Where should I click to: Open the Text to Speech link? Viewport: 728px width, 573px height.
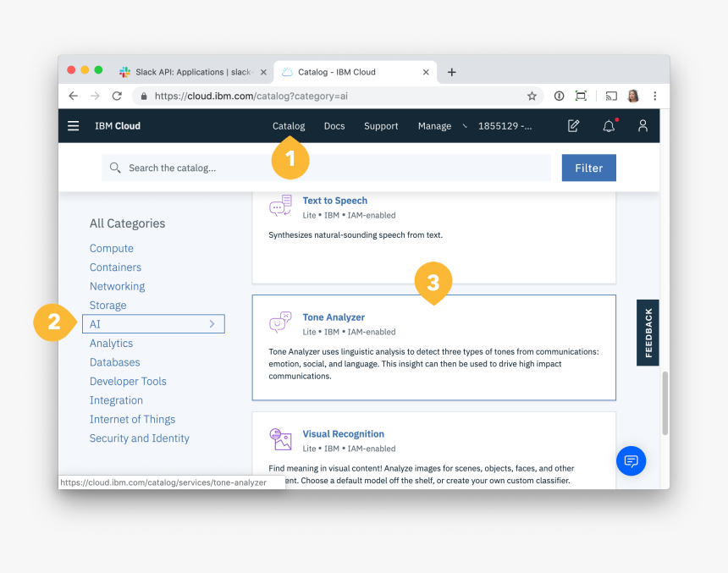tap(334, 201)
